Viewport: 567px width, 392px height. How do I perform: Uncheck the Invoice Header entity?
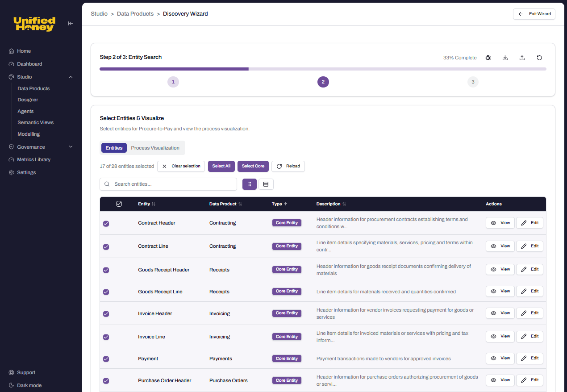click(106, 313)
